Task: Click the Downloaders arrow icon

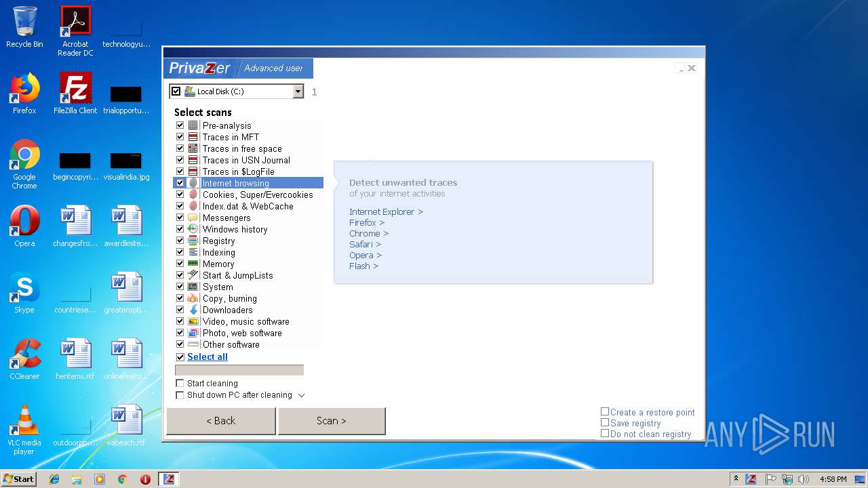Action: click(193, 310)
